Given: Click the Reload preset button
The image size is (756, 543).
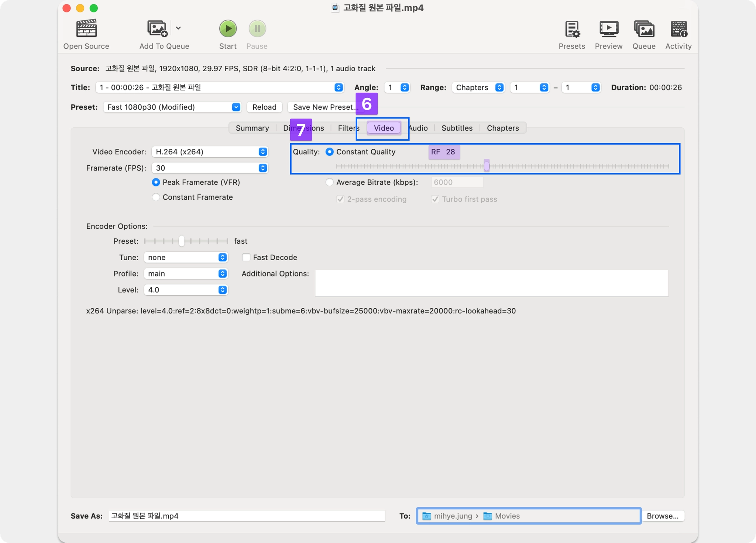Looking at the screenshot, I should point(264,107).
